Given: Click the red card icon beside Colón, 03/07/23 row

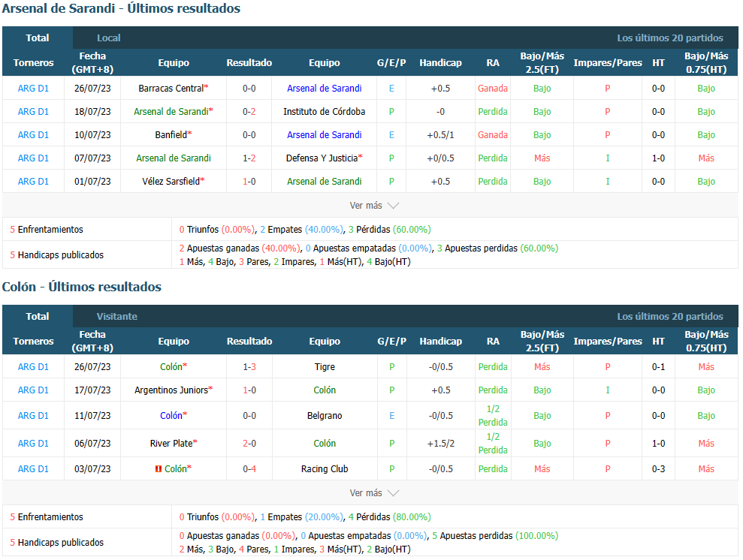Looking at the screenshot, I should tap(159, 469).
